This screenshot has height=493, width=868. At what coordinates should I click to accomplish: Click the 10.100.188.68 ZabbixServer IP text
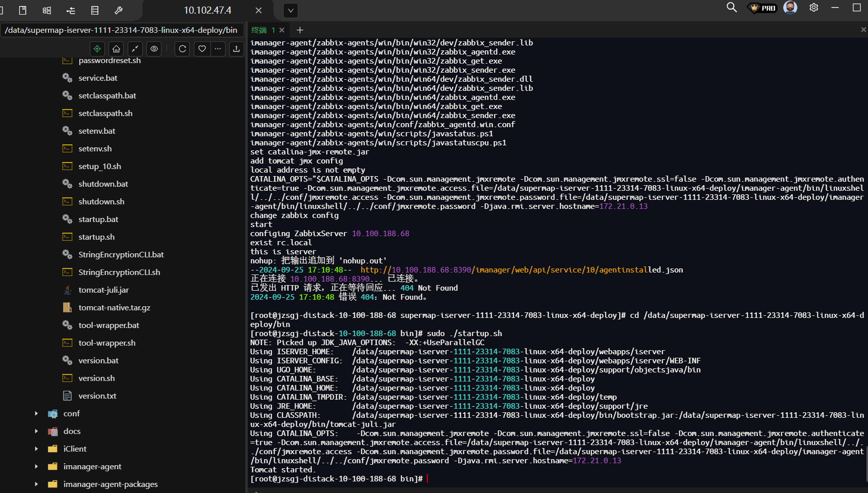coord(381,234)
